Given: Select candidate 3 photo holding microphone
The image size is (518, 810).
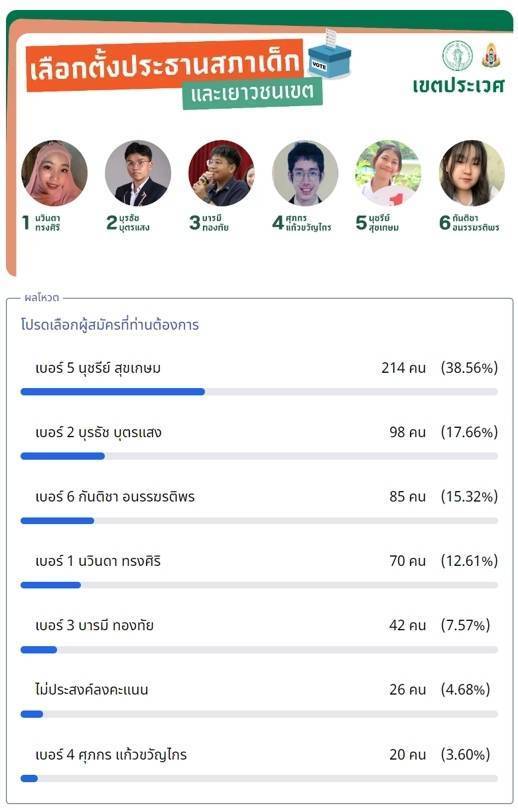Looking at the screenshot, I should (x=222, y=173).
